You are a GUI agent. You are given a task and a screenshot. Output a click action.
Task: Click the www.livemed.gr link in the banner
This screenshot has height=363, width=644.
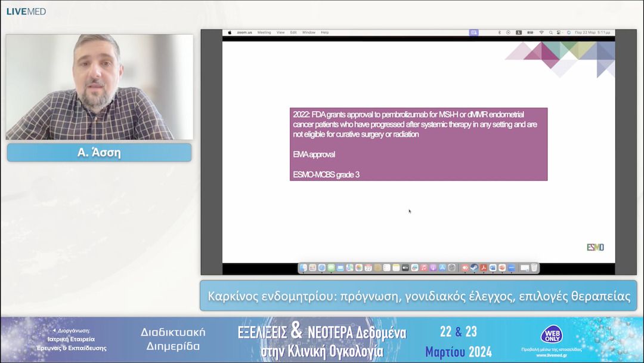coord(552,355)
